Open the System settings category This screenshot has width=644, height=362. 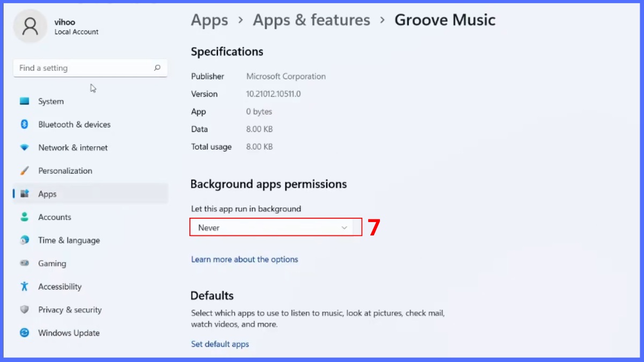coord(90,101)
